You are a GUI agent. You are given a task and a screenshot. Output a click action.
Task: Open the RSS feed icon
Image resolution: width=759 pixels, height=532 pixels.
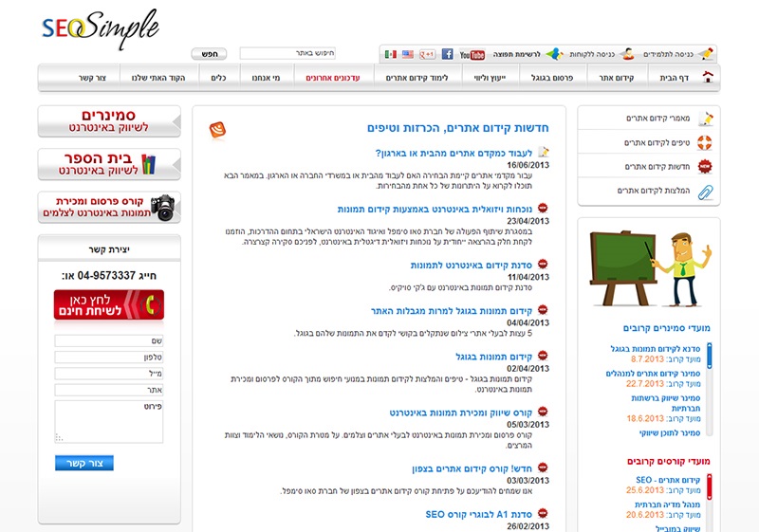point(217,129)
